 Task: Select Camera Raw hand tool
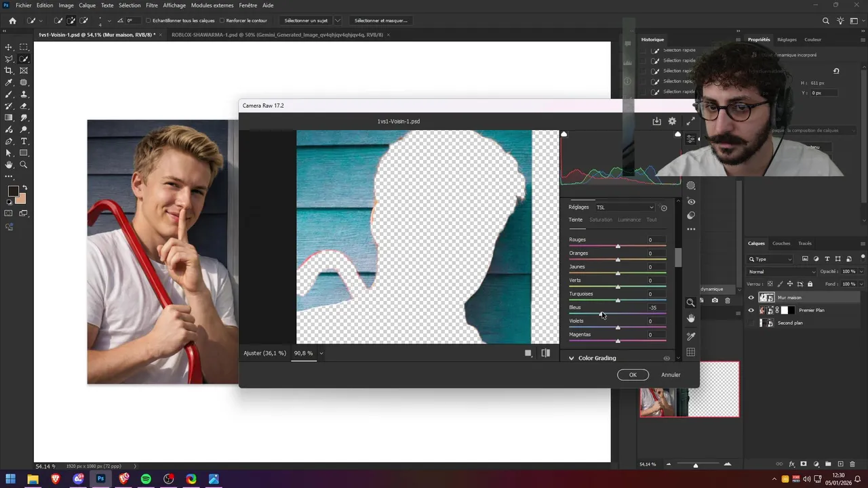point(691,319)
